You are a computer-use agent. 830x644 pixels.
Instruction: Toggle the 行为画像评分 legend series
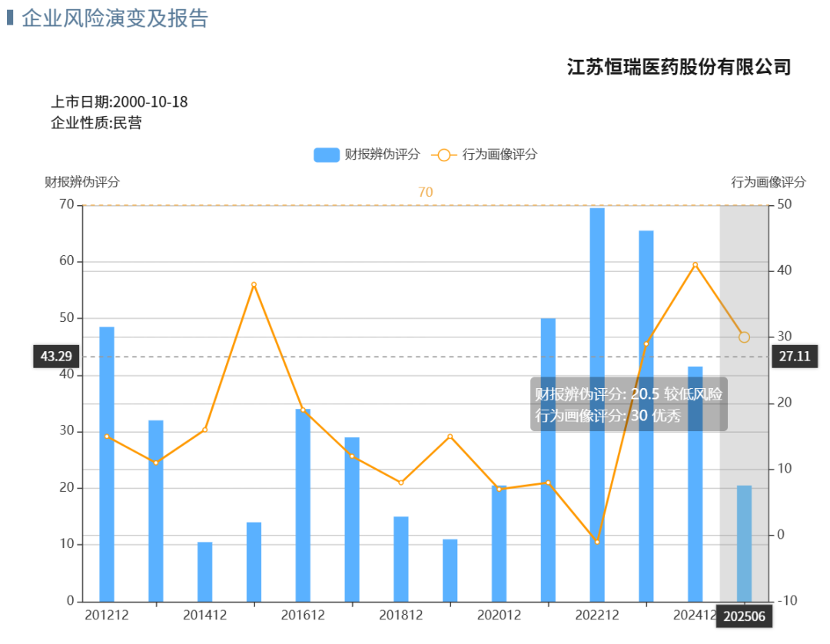484,154
